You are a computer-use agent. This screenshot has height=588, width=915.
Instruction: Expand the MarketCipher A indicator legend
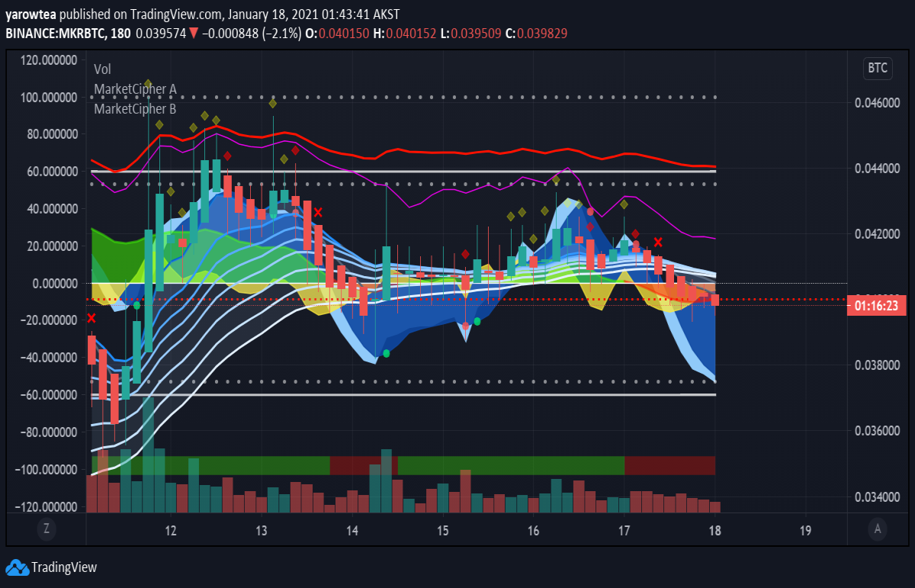pos(135,89)
